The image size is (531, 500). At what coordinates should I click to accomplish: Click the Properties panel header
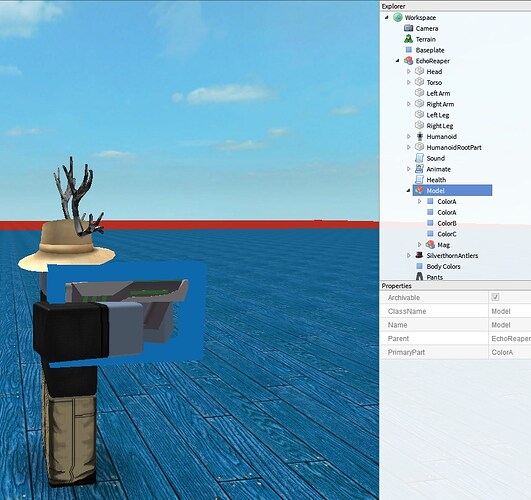pyautogui.click(x=455, y=286)
